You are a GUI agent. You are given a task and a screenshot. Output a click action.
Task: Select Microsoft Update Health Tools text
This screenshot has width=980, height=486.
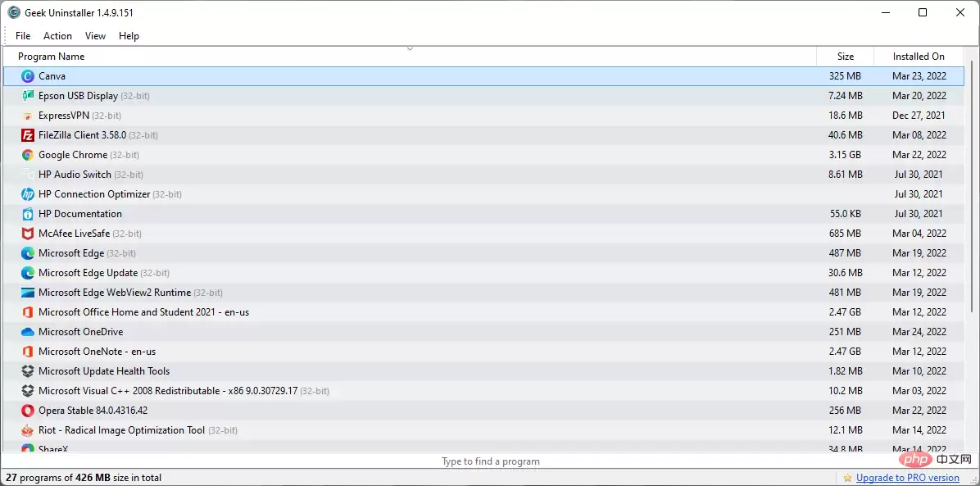pos(104,371)
